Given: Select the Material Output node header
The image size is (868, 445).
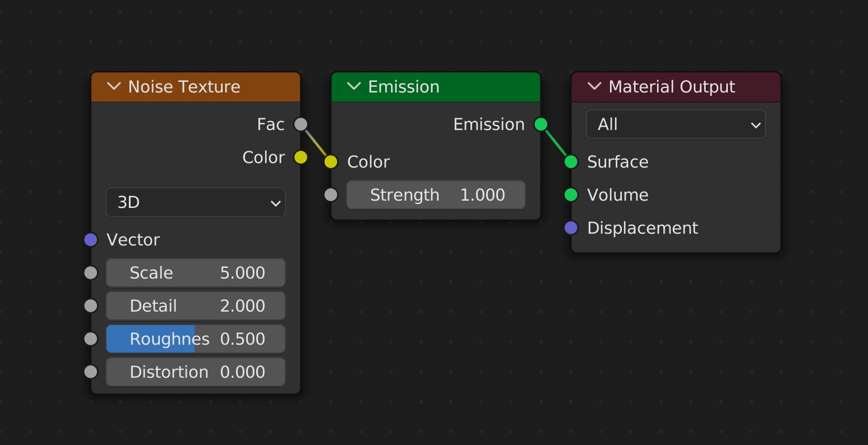Looking at the screenshot, I should pyautogui.click(x=676, y=87).
